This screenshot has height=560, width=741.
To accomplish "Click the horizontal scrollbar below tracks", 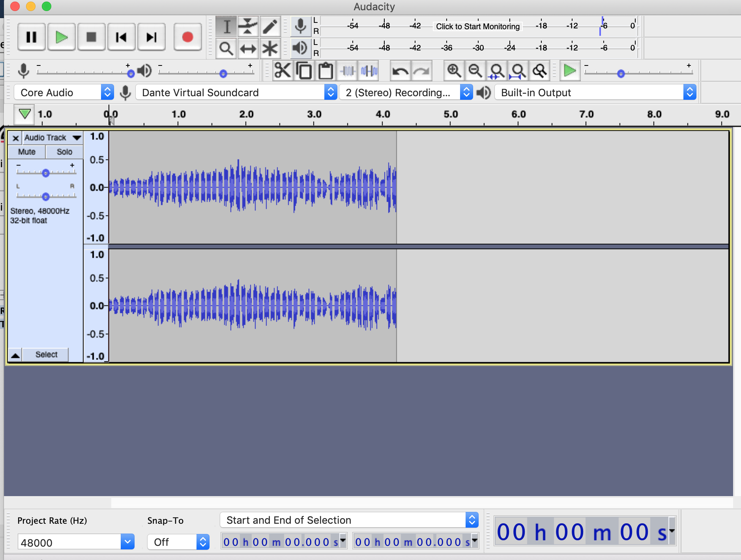I will tap(422, 502).
